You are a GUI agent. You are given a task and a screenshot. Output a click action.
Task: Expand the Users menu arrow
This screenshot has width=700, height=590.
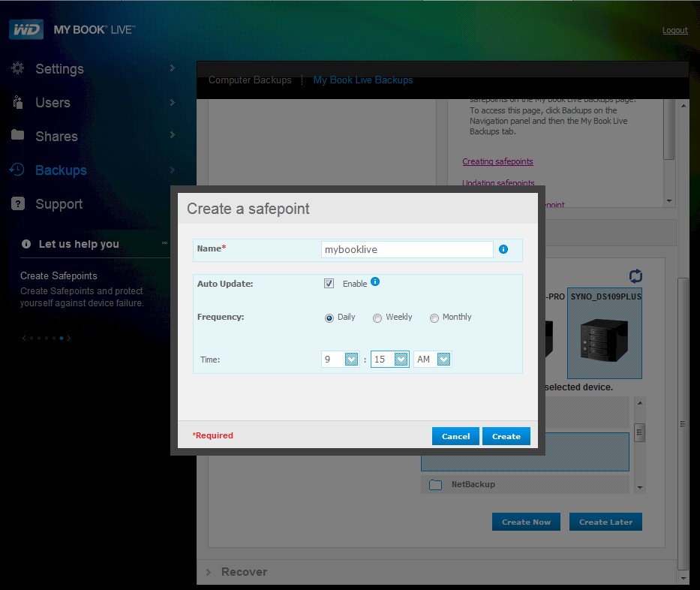(x=173, y=102)
